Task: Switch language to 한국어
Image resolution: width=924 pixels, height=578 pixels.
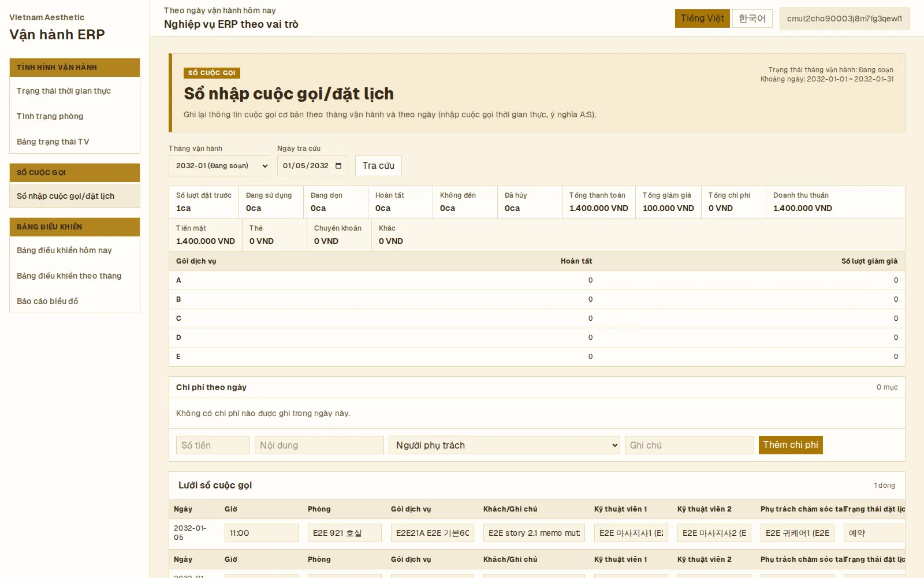Action: pyautogui.click(x=752, y=18)
